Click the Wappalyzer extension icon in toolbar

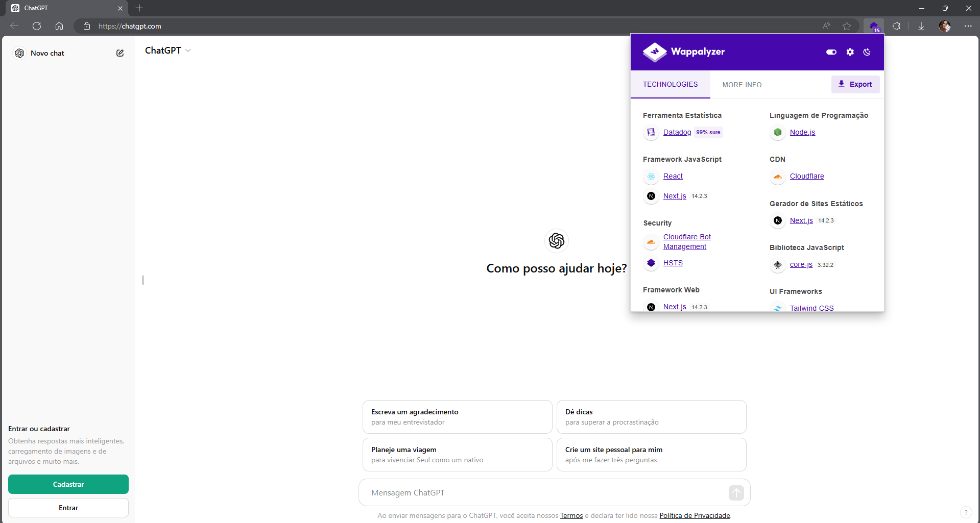pyautogui.click(x=874, y=26)
